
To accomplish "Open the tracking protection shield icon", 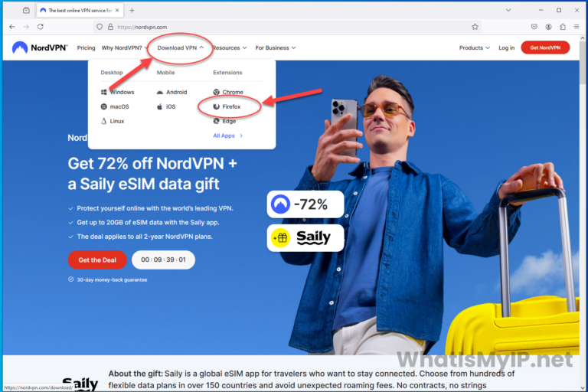I will [x=100, y=27].
